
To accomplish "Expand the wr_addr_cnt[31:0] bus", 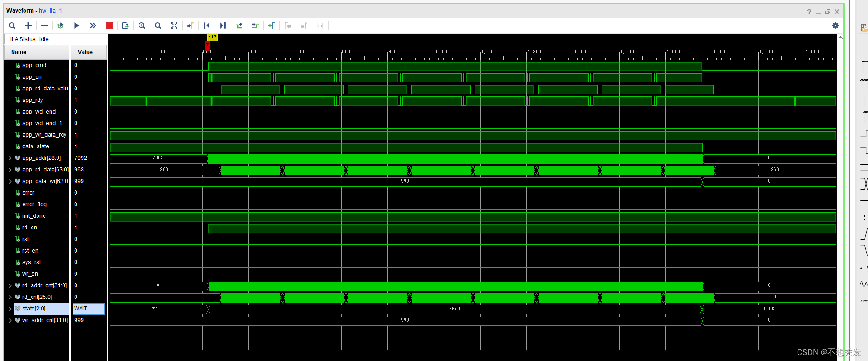I will tap(10, 320).
